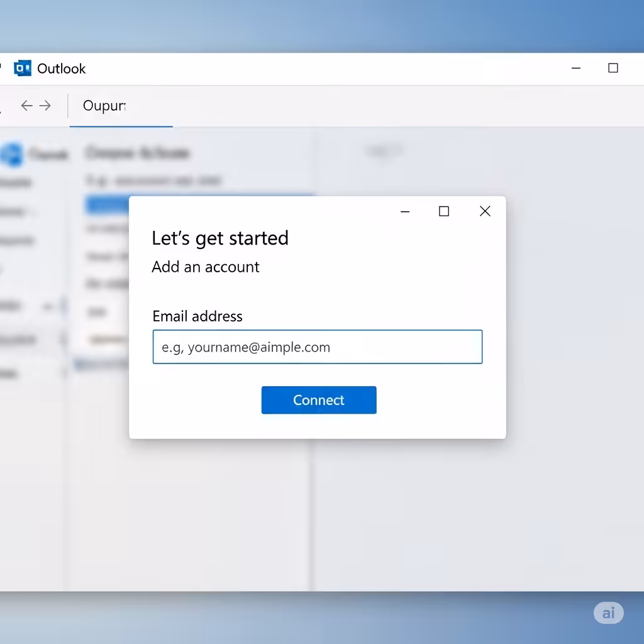Minimize the main Outlook window
Viewport: 644px width, 644px height.
click(x=576, y=68)
